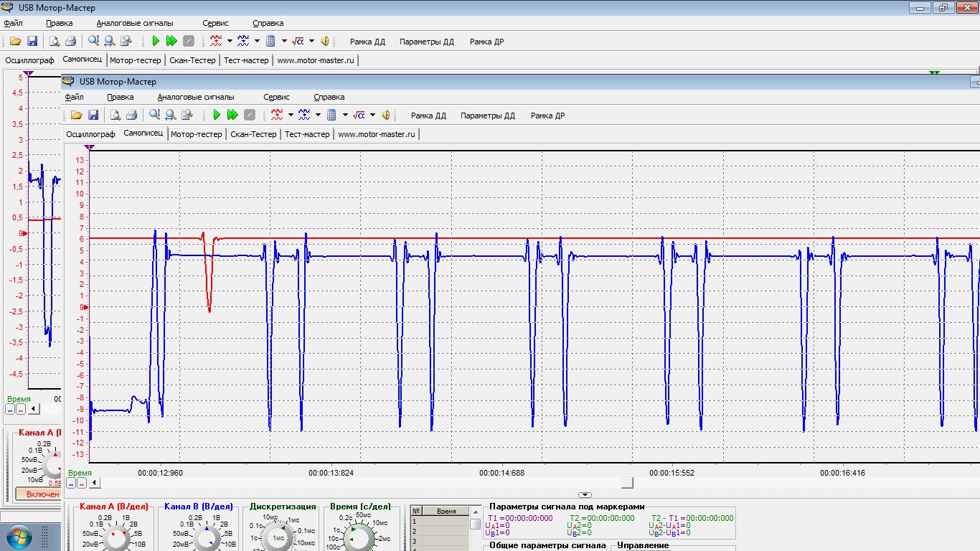Open file icon in back window toolbar
This screenshot has width=980, height=551.
(16, 41)
